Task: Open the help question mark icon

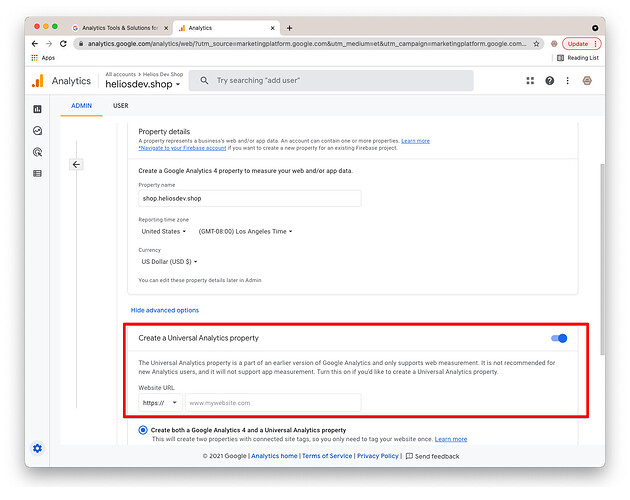Action: pos(549,81)
